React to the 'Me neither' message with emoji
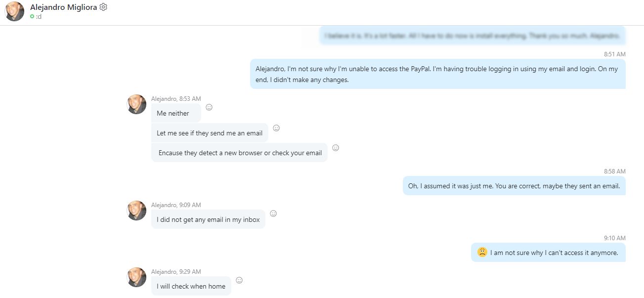 click(x=209, y=107)
